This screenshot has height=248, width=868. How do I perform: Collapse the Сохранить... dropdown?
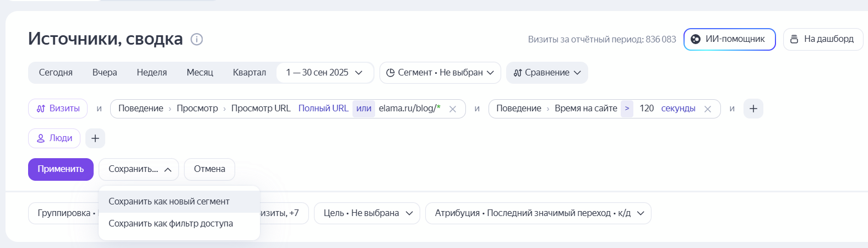pos(139,169)
